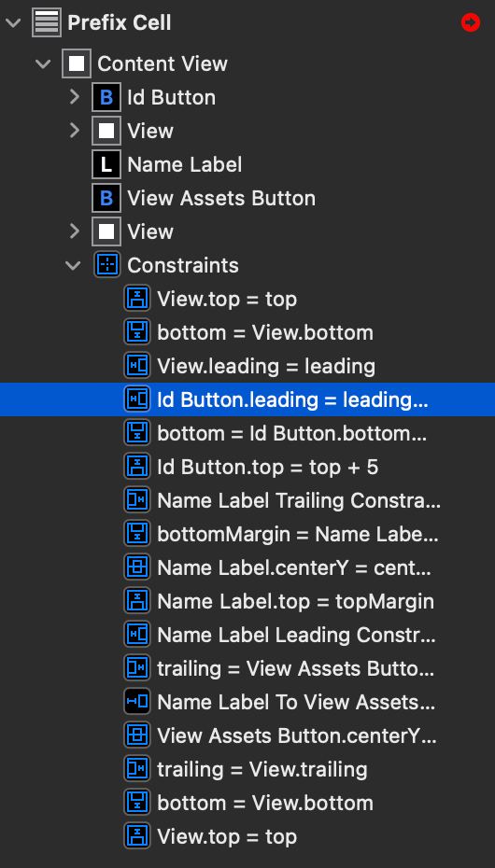
Task: Click the Prefix Cell table cell icon
Action: pos(47,22)
